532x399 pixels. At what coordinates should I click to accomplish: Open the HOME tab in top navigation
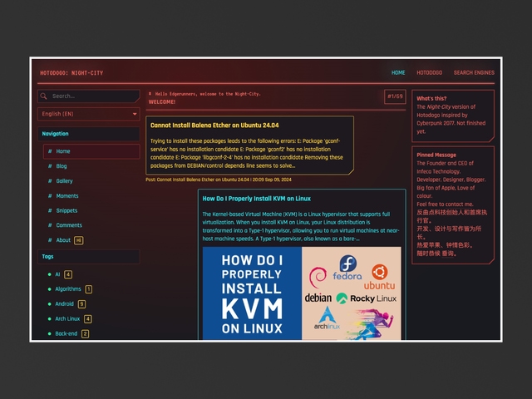click(398, 73)
